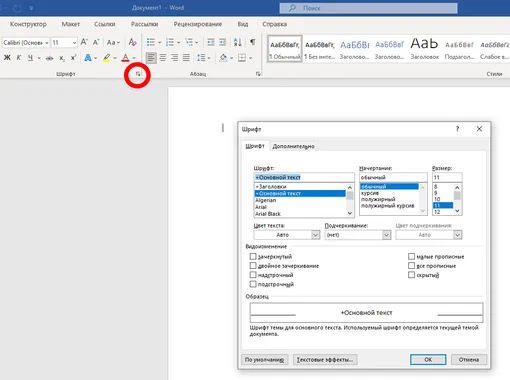Open Цвет текста dropdown in dialog
The width and height of the screenshot is (510, 380).
pos(315,235)
